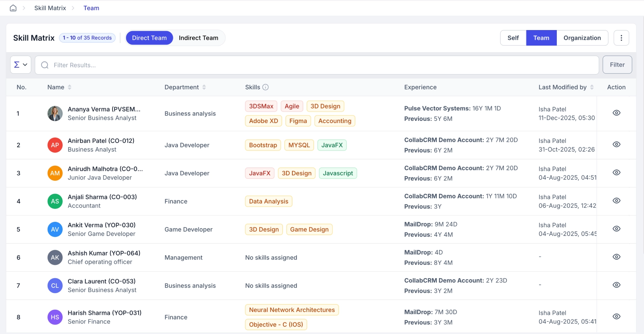Open Skill Matrix breadcrumb link
This screenshot has width=644, height=334.
pyautogui.click(x=50, y=8)
